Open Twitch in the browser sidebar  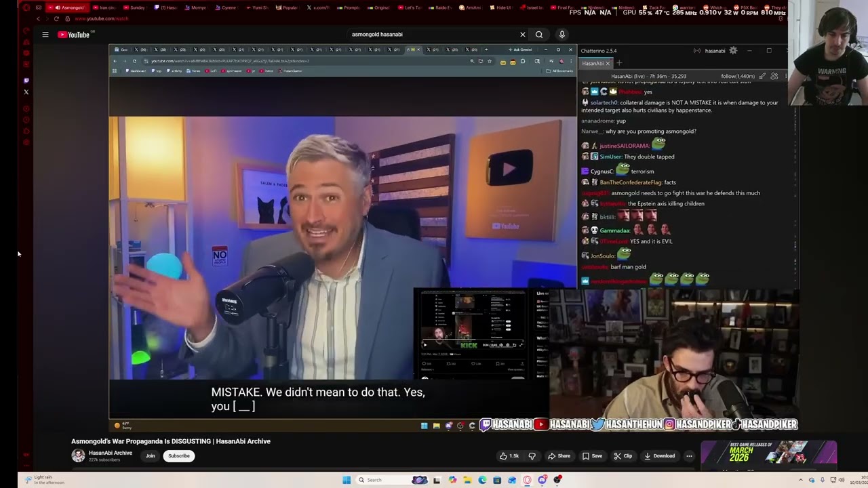(x=26, y=81)
